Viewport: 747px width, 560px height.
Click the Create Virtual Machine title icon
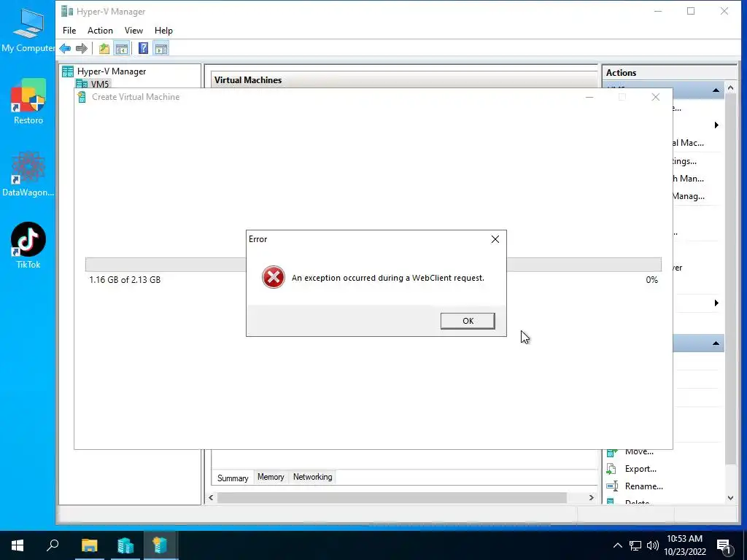[82, 97]
